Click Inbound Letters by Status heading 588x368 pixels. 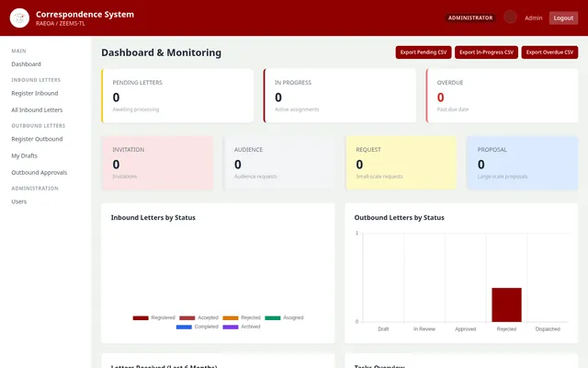tap(153, 218)
